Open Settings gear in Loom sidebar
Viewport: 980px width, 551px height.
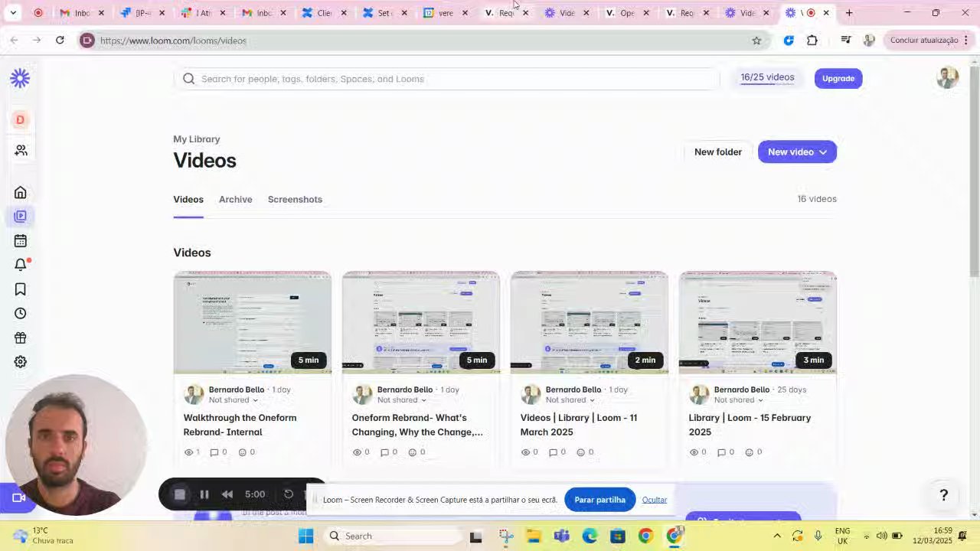[x=21, y=362]
